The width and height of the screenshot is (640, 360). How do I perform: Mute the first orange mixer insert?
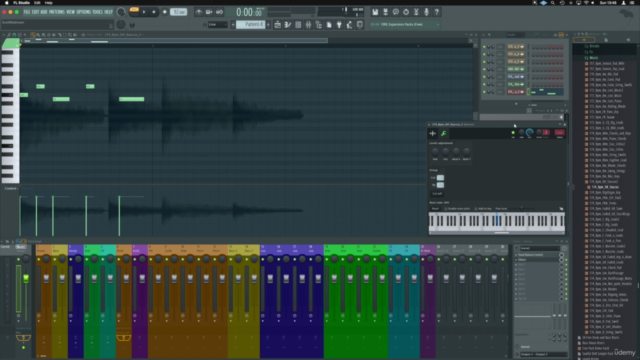(39, 260)
